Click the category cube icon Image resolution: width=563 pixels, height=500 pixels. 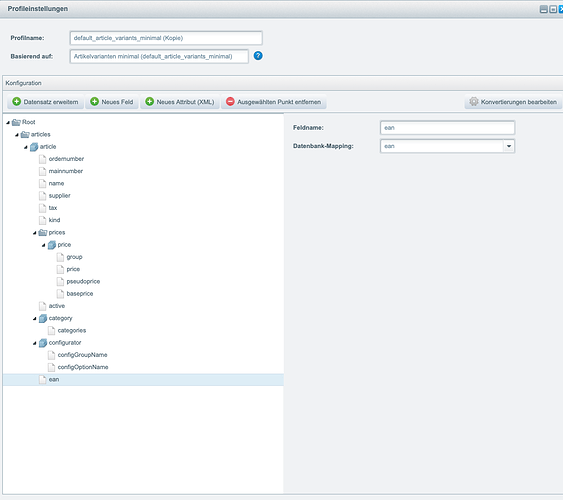43,318
